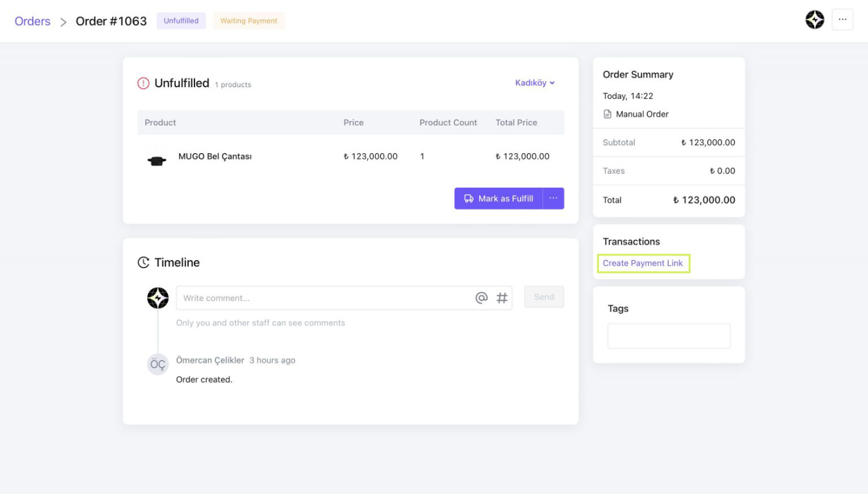Click the 'Order created.' entry
The image size is (868, 494).
coord(204,380)
